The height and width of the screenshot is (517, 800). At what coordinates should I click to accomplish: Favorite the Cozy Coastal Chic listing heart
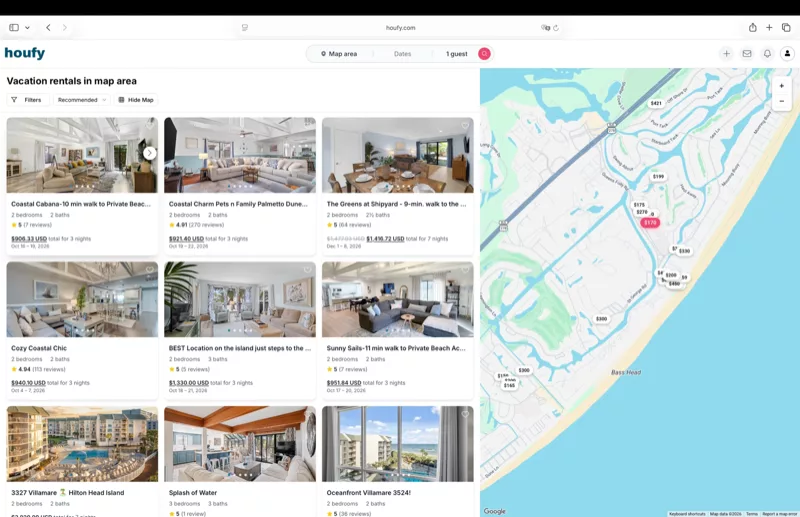click(150, 269)
